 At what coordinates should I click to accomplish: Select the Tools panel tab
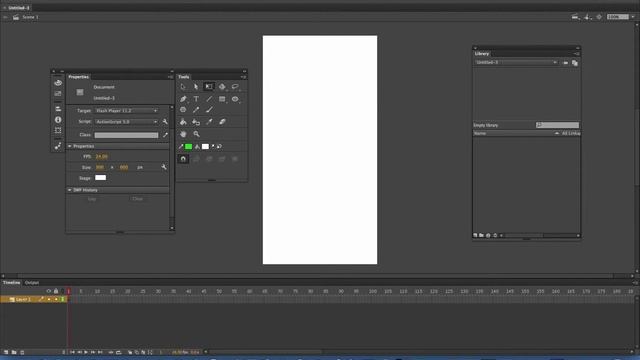[184, 77]
